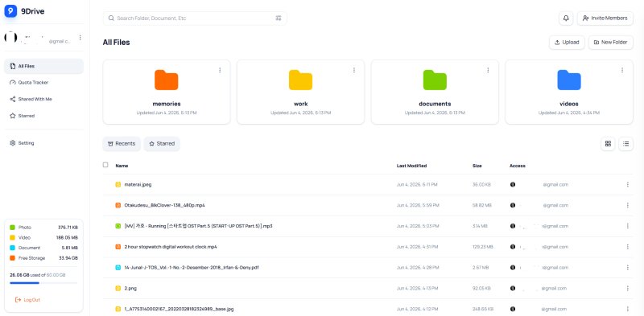Viewport: 644px width, 316px height.
Task: Click the 9Drive logo icon
Action: pyautogui.click(x=10, y=11)
